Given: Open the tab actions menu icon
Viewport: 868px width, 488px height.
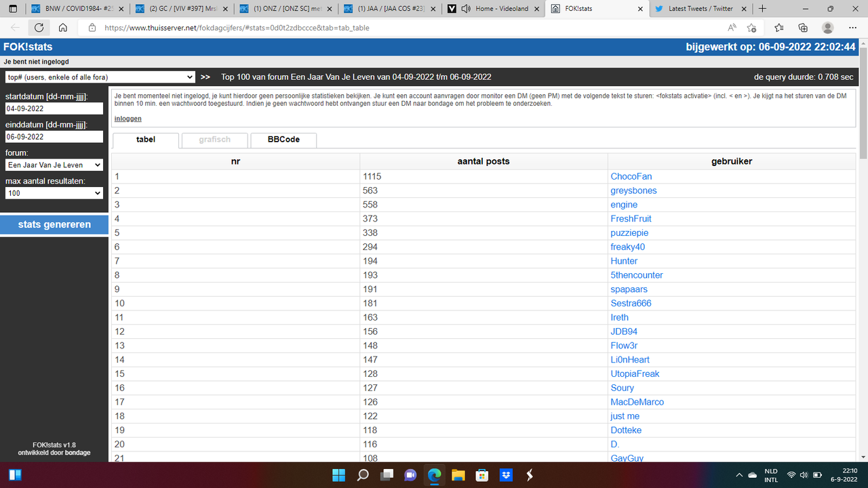Looking at the screenshot, I should pyautogui.click(x=13, y=9).
